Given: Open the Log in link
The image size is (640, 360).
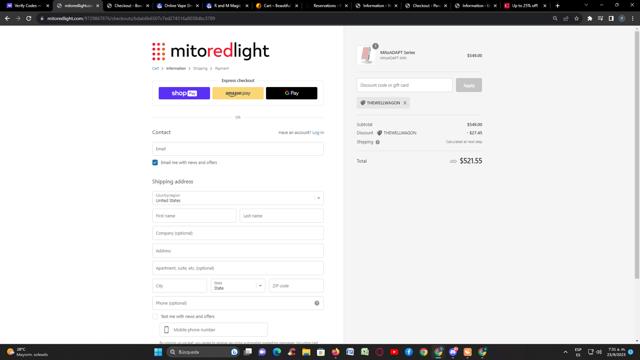Looking at the screenshot, I should pyautogui.click(x=318, y=133).
